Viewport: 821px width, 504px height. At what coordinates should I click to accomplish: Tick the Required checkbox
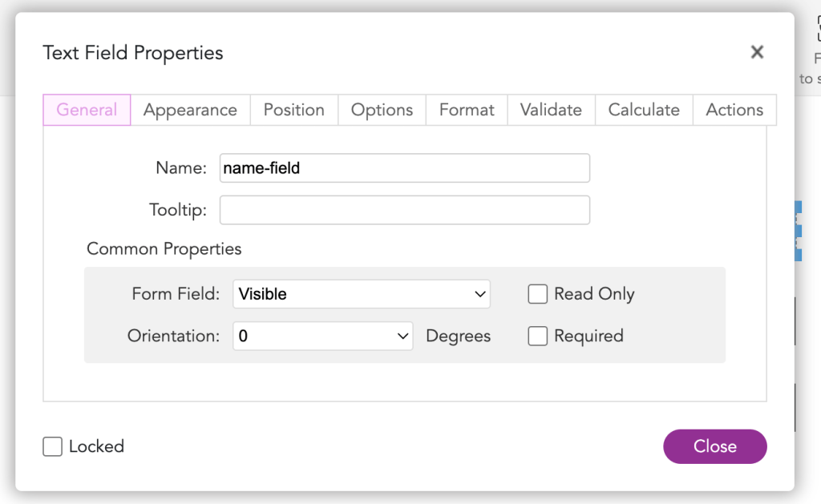point(538,336)
